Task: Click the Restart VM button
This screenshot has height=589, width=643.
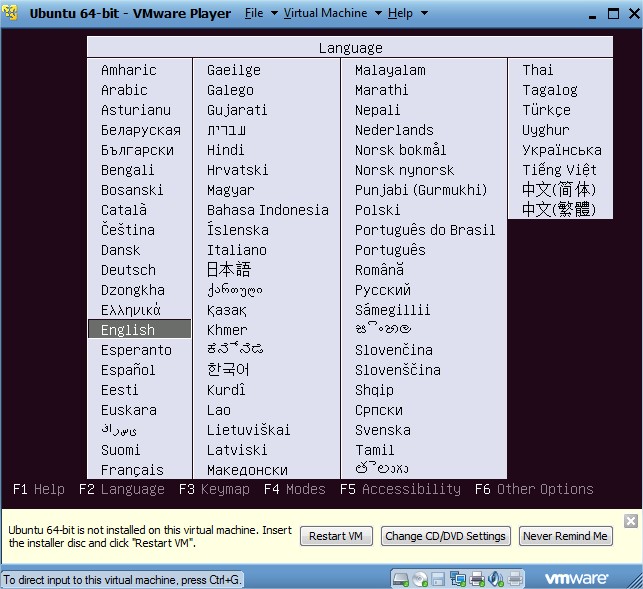Action: [336, 536]
